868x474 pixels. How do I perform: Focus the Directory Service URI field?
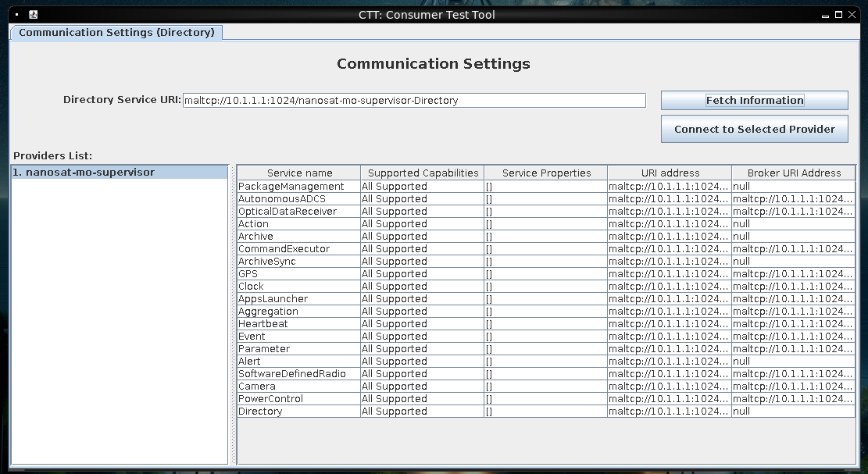[414, 101]
